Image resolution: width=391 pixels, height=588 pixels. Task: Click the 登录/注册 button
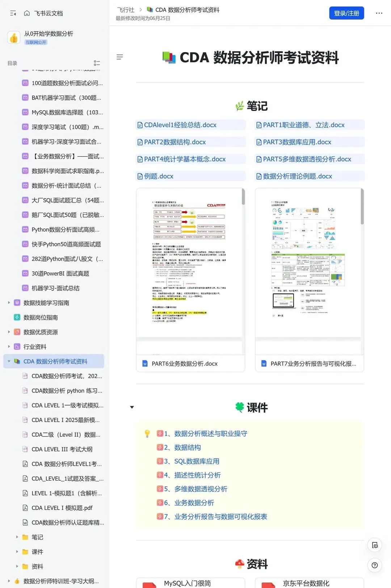346,13
